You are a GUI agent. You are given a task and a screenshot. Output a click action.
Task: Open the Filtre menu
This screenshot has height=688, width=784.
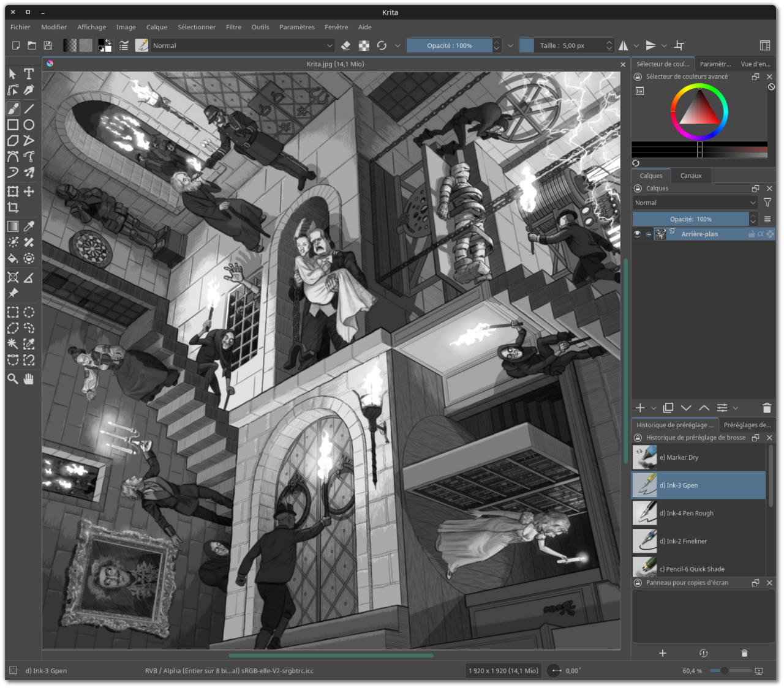click(233, 27)
